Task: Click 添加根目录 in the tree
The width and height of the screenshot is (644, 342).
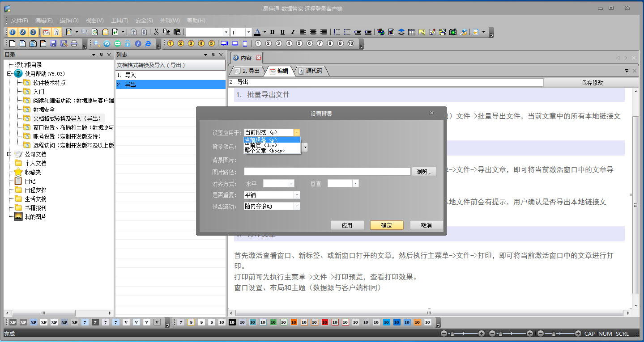Action: [28, 65]
